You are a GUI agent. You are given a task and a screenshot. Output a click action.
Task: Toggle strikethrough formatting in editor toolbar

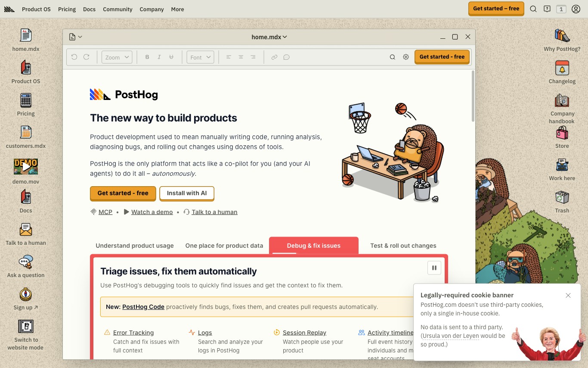tap(171, 57)
